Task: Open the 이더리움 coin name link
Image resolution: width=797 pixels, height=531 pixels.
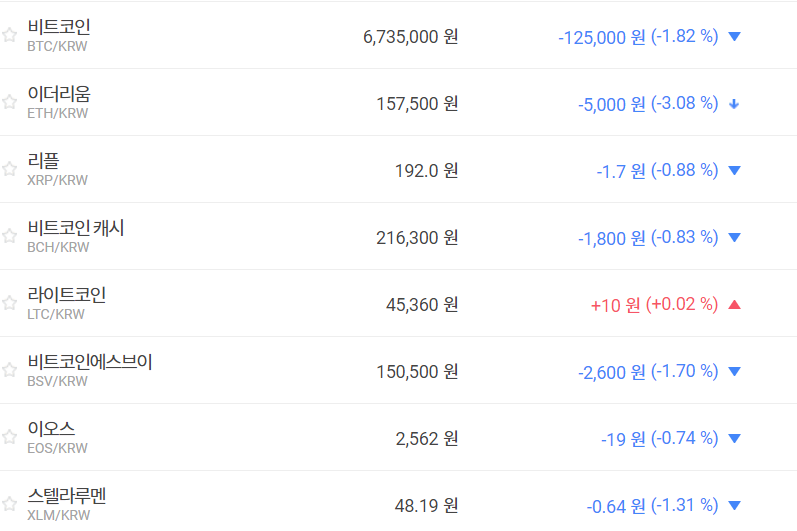Action: pyautogui.click(x=59, y=94)
